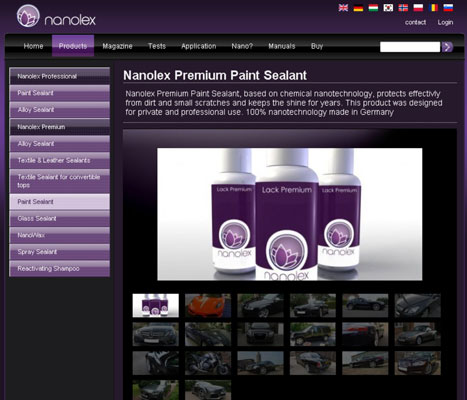Open Textile Sealant for convertible tops
The image size is (467, 400).
[60, 181]
